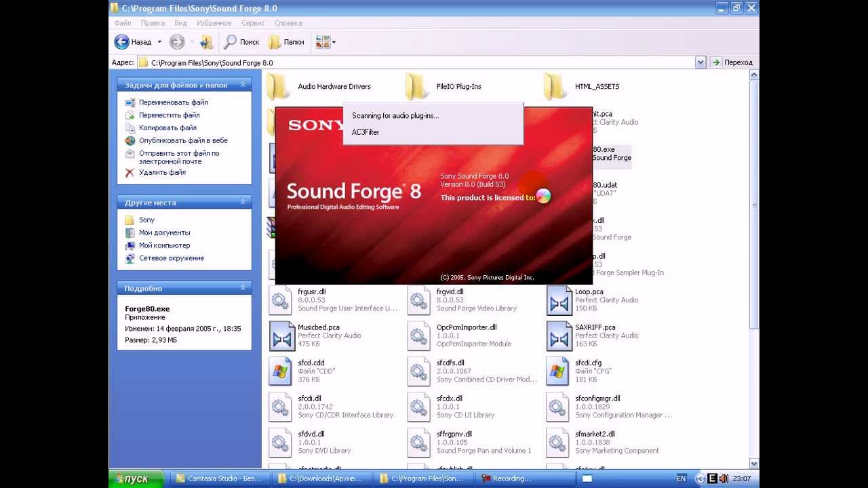Select the HTML_ASSETS folder icon
The image size is (868, 488).
(556, 86)
